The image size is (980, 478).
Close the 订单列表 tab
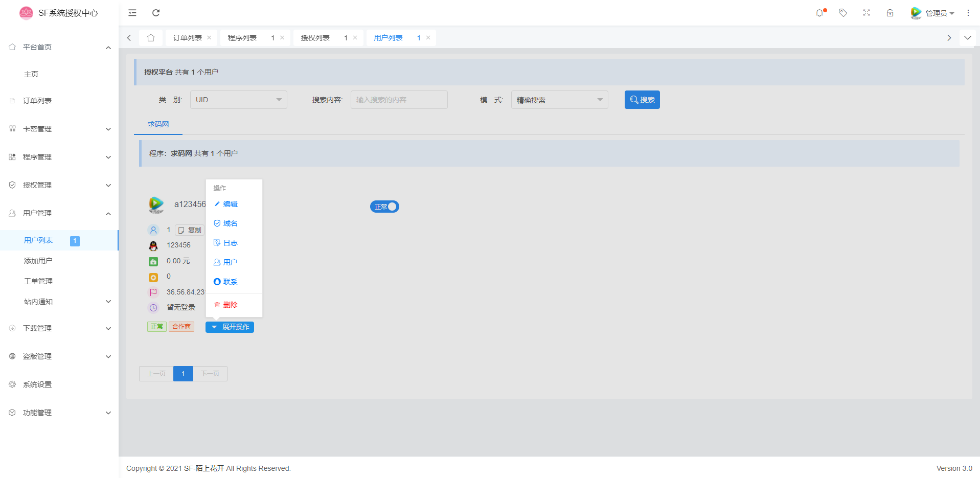coord(209,38)
